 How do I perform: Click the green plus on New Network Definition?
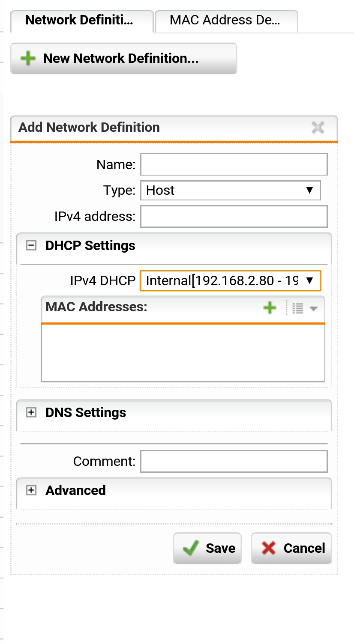[x=28, y=58]
